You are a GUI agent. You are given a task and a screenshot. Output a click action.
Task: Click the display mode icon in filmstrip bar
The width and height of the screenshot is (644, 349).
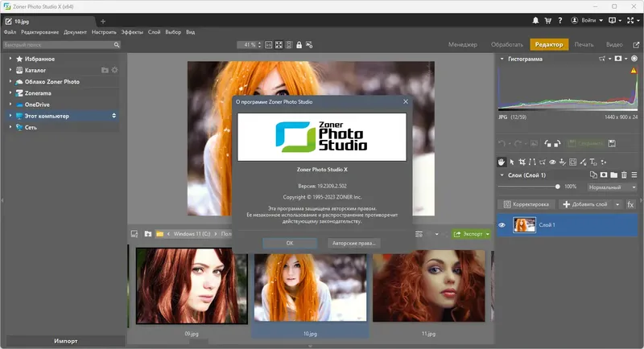(134, 234)
